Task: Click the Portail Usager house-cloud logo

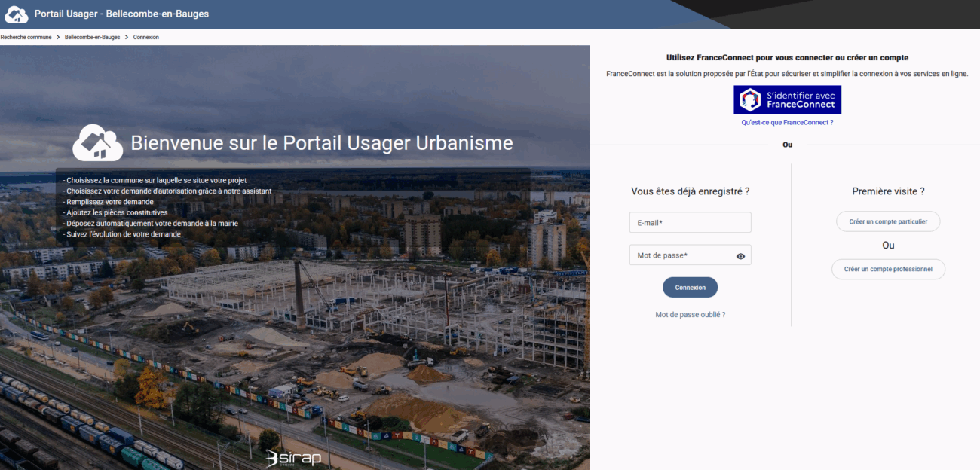Action: pyautogui.click(x=16, y=14)
